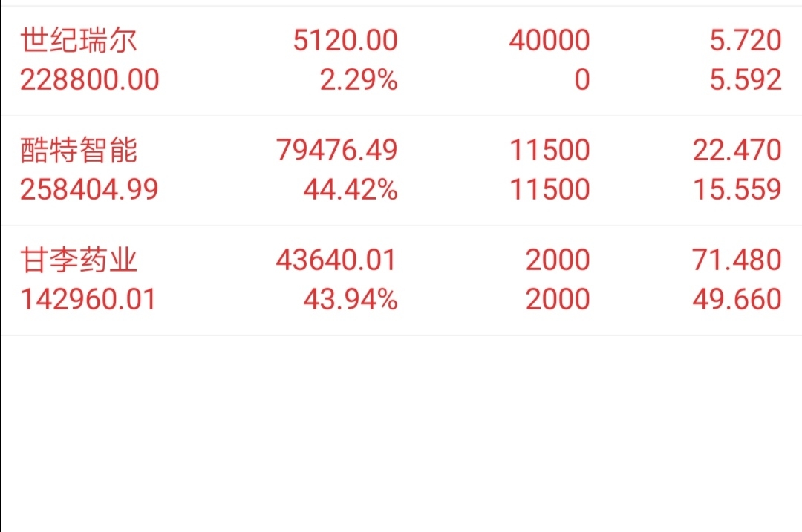
Task: Tap 世纪瑞尔 cost price 5.592
Action: coord(746,80)
